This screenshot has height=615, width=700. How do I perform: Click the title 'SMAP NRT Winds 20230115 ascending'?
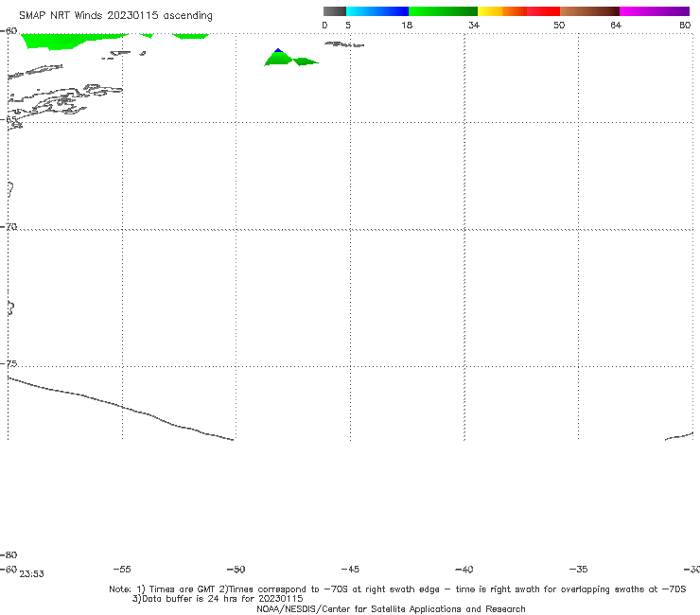point(115,16)
